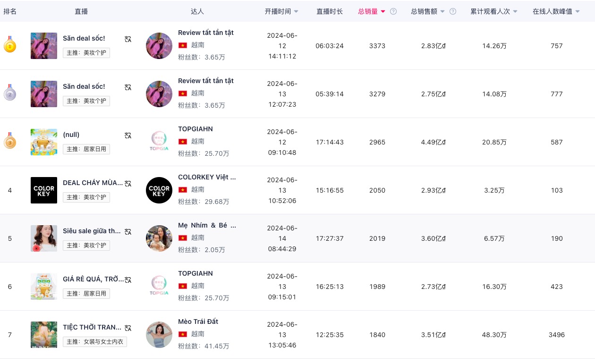Click translate icon beside GIÁ RẺ QUÁ title

128,280
